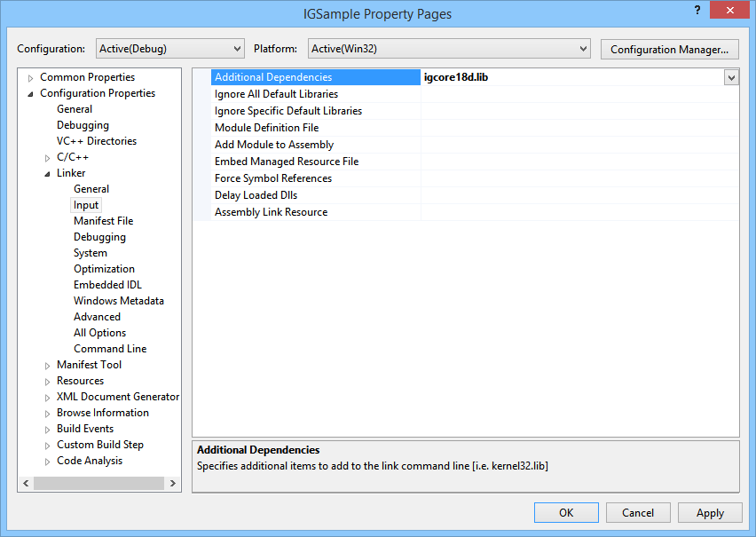The height and width of the screenshot is (537, 756).
Task: Open Additional Dependencies value dropdown arrow
Action: pos(731,77)
